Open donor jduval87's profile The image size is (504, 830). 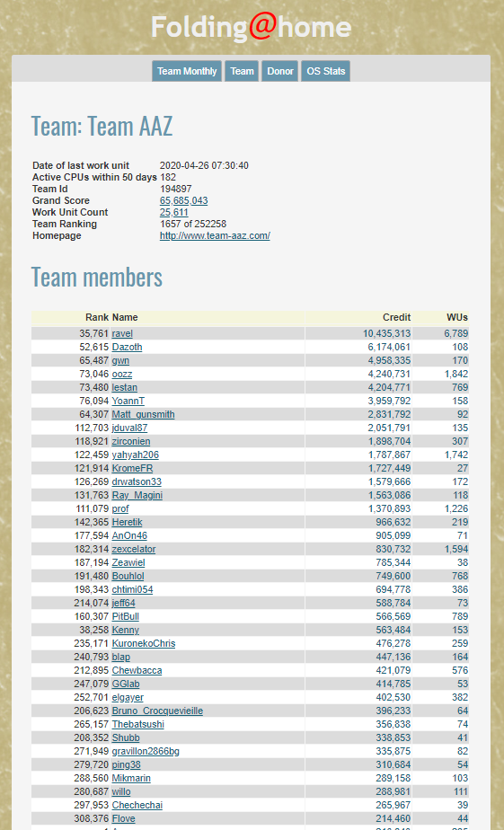click(x=129, y=428)
